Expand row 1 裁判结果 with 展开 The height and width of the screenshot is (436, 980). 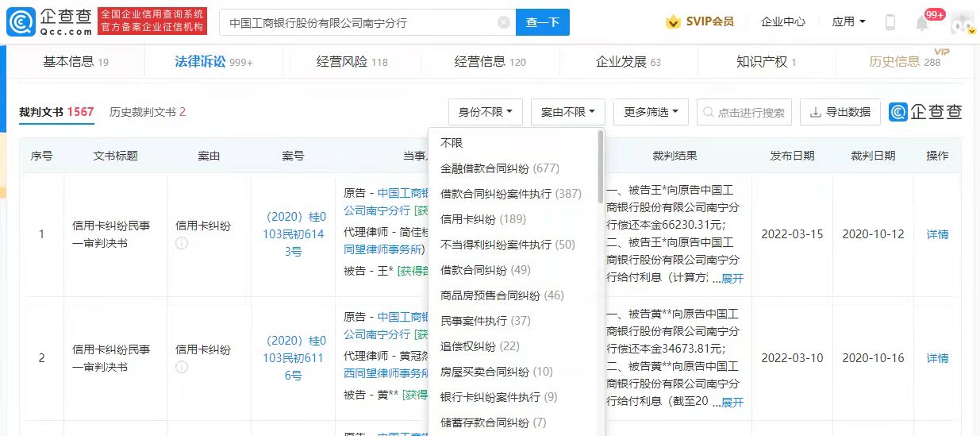point(732,279)
